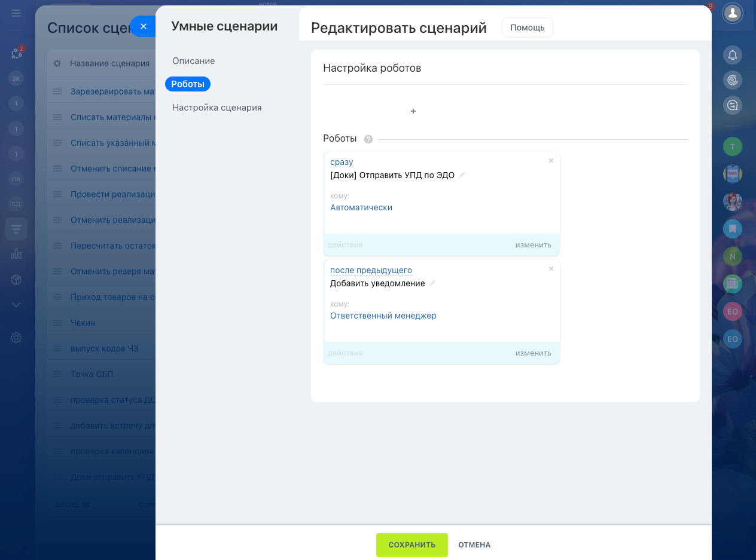The height and width of the screenshot is (560, 756).
Task: Edit name of Отправить УПД по ЭДО robot
Action: click(x=462, y=175)
